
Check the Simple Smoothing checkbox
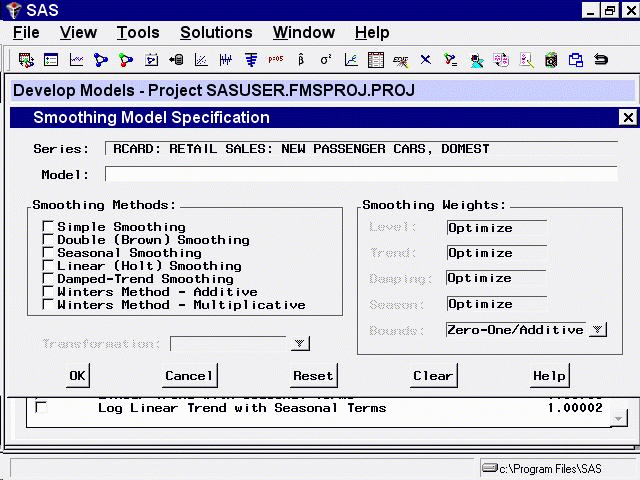coord(48,226)
